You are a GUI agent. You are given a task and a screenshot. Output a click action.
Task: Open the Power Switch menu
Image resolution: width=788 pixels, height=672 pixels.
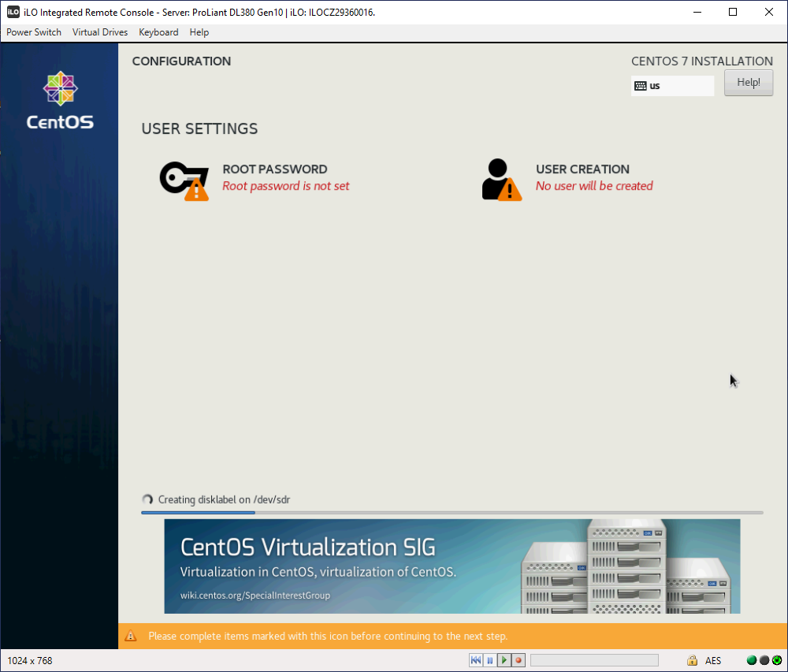pyautogui.click(x=34, y=32)
